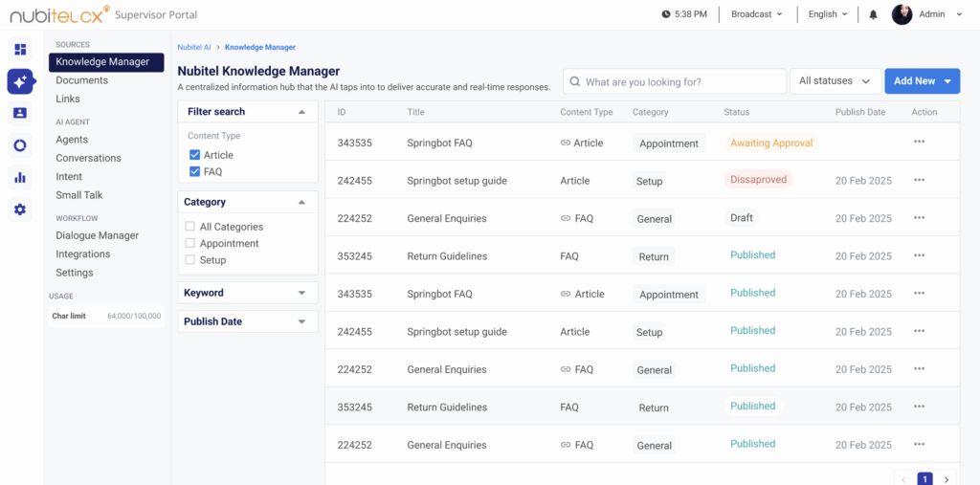Open actions menu for Awaiting Approval row

(919, 142)
